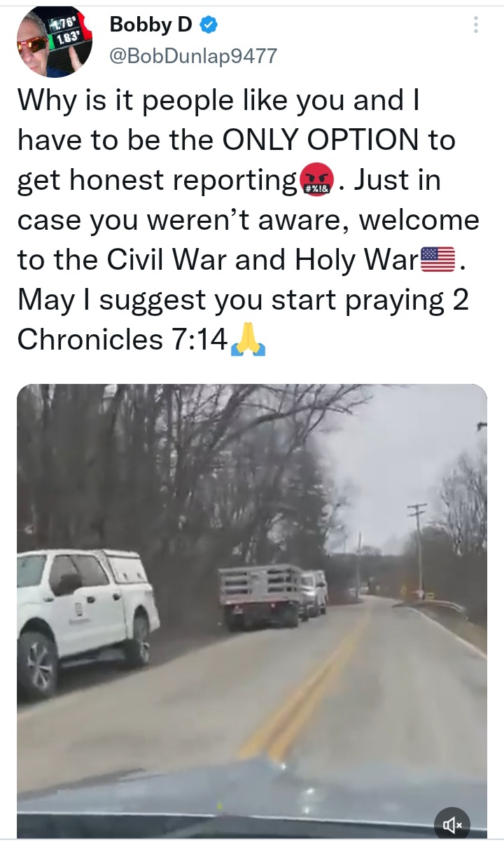The width and height of the screenshot is (504, 859).
Task: Click the angry cursing face emoji
Action: [317, 180]
